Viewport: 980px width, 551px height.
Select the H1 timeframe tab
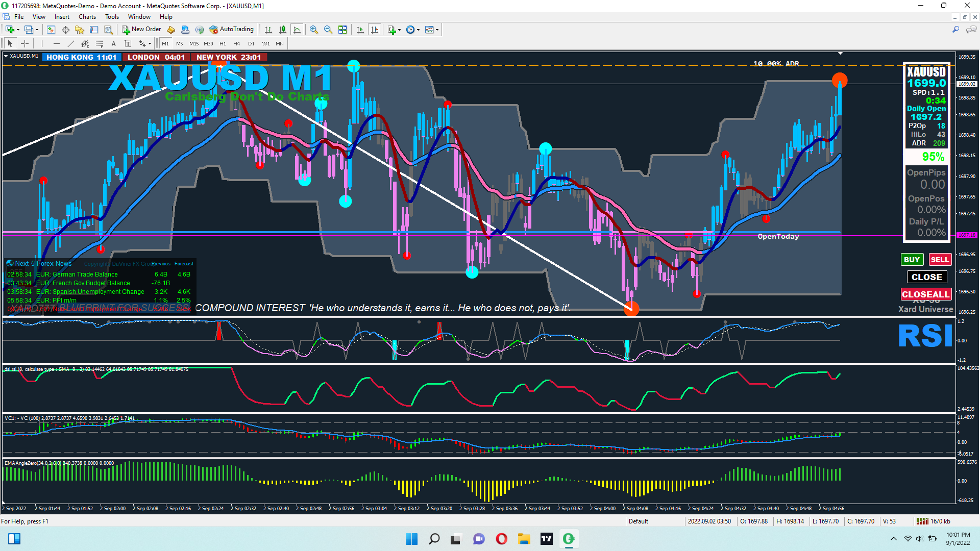click(x=223, y=43)
